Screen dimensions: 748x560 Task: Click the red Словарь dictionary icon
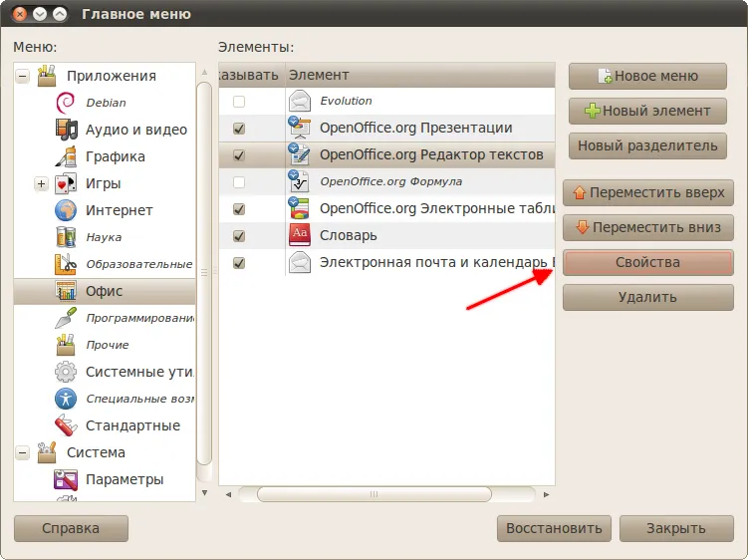point(300,235)
